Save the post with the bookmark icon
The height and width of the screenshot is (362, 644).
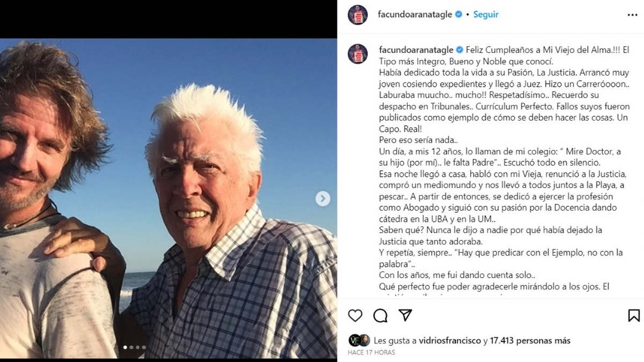634,315
